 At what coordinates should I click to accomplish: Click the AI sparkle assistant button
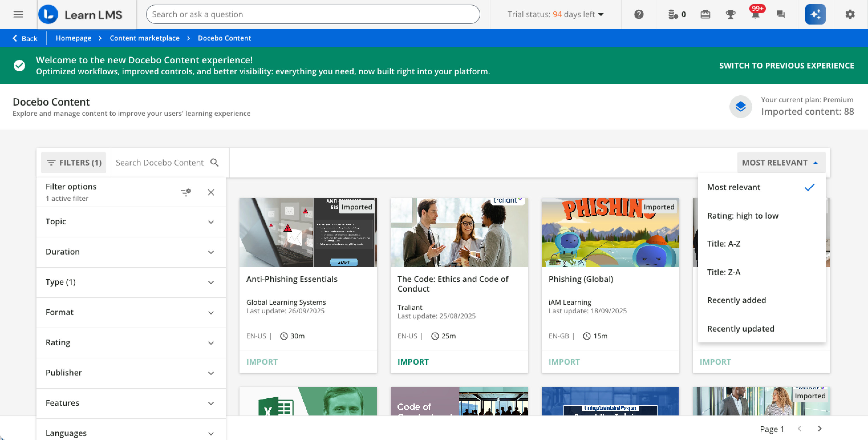[815, 14]
